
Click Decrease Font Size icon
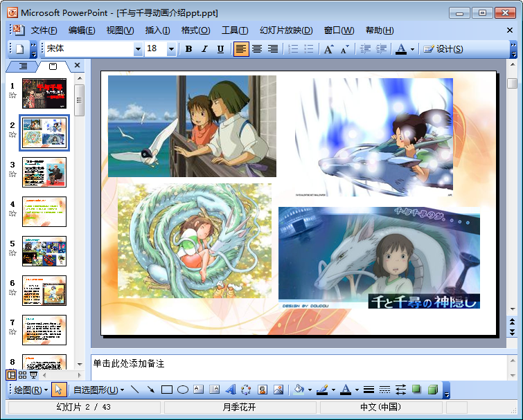345,49
